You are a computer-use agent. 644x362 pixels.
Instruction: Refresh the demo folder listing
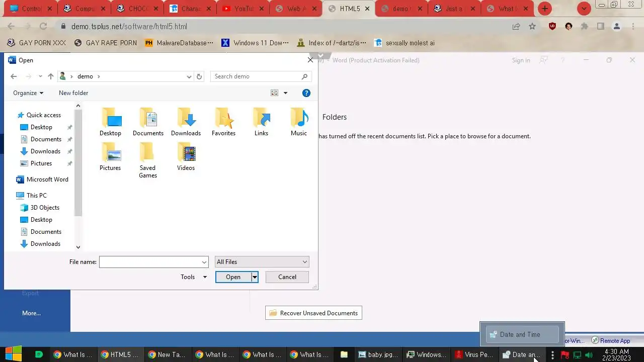click(x=199, y=76)
